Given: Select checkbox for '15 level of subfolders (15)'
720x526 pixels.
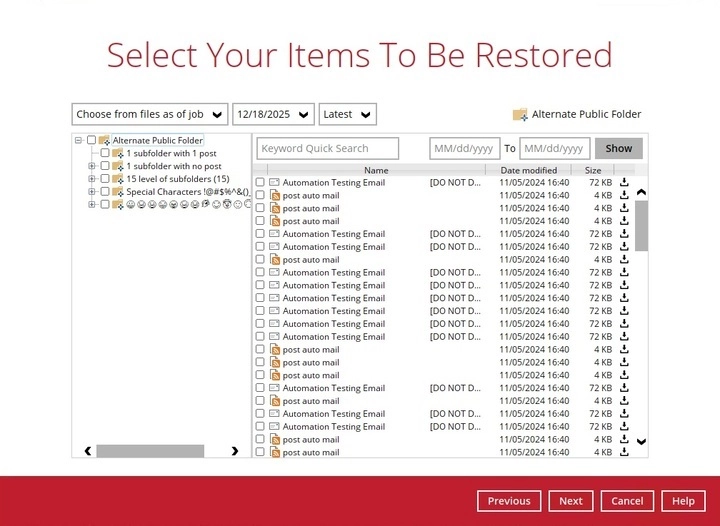Looking at the screenshot, I should (x=105, y=179).
